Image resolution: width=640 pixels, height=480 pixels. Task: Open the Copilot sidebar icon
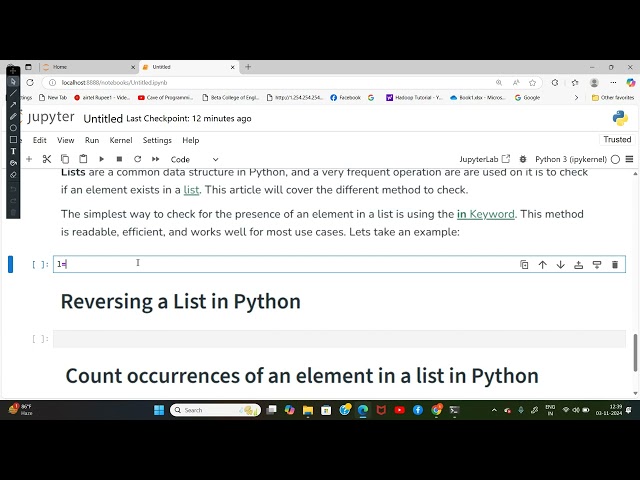pyautogui.click(x=631, y=82)
